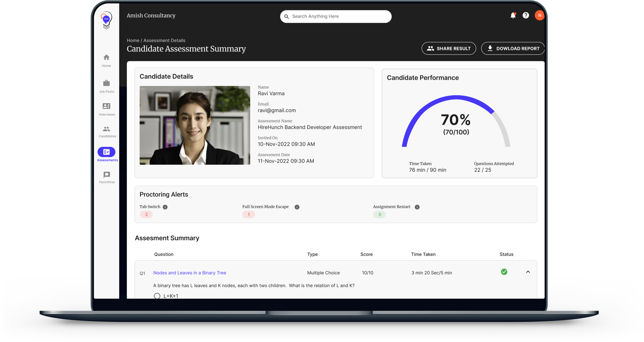Click the Search Anything Here field
The image size is (644, 342).
tap(337, 17)
